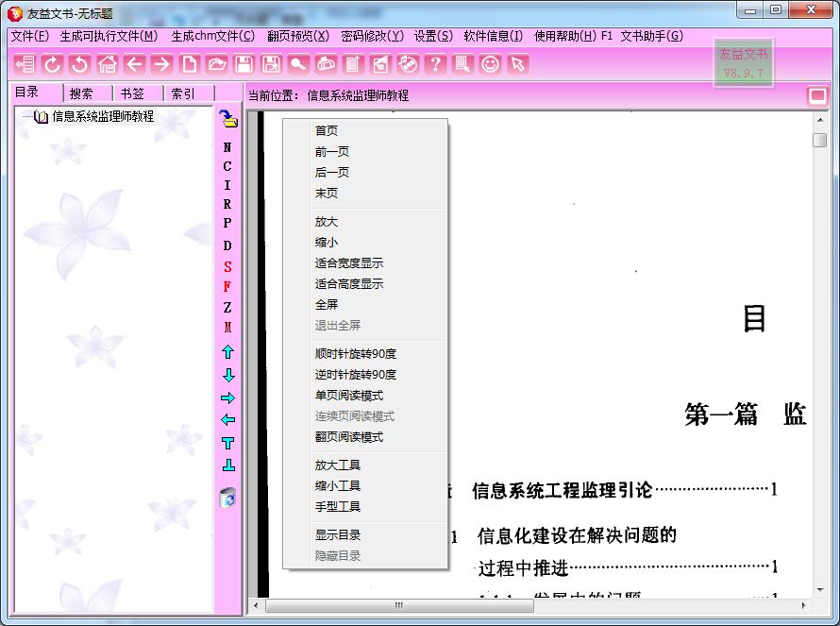Open the 密码修改(Y) menu
This screenshot has width=840, height=626.
point(372,36)
